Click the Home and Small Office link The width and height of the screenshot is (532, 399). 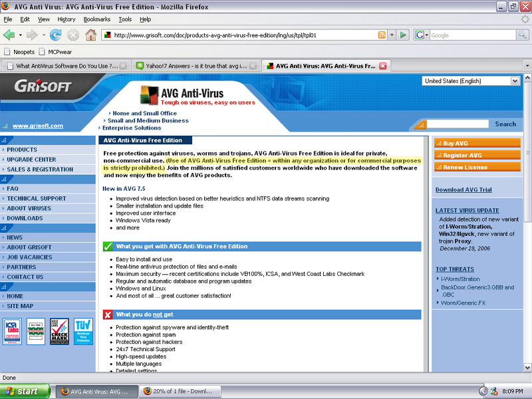pyautogui.click(x=144, y=113)
